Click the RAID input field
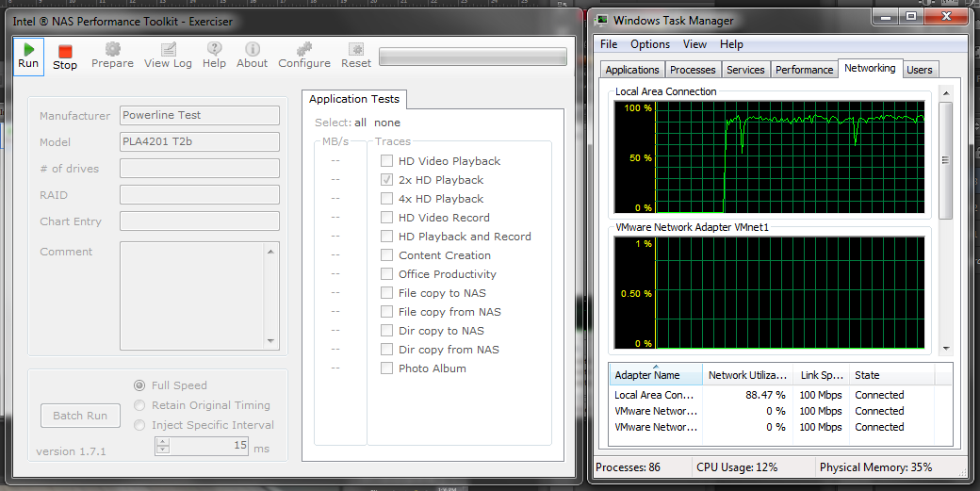980x491 pixels. [x=200, y=194]
